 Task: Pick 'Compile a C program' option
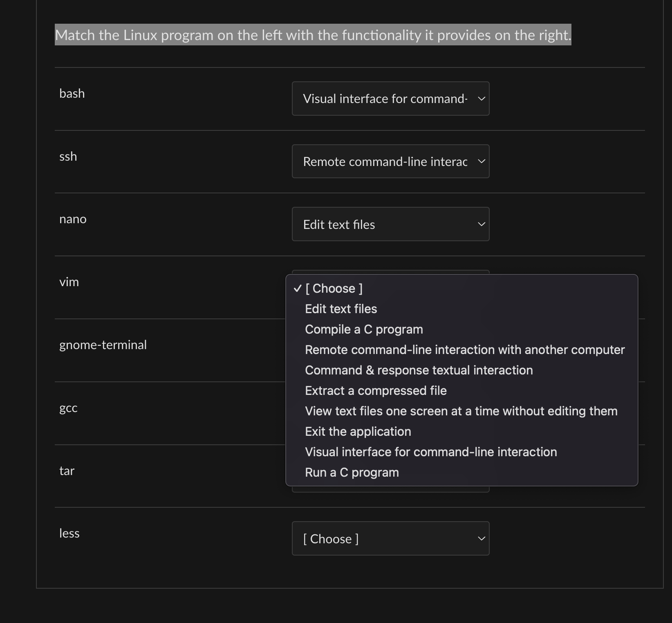click(x=461, y=329)
